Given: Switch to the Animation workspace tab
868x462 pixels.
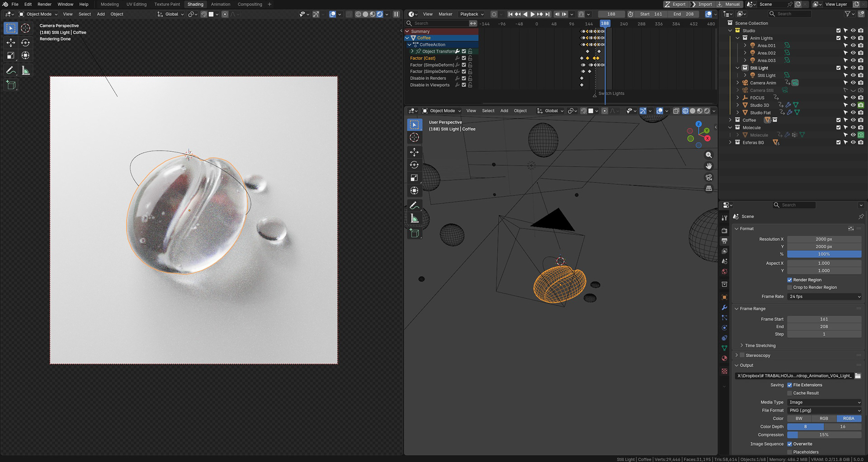Looking at the screenshot, I should pos(220,4).
